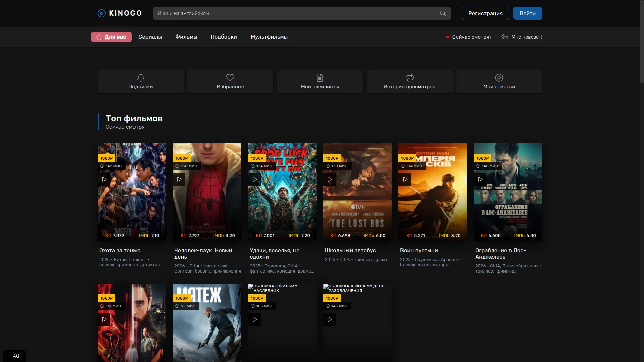Open Избранное via the heart icon
644x362 pixels.
230,78
